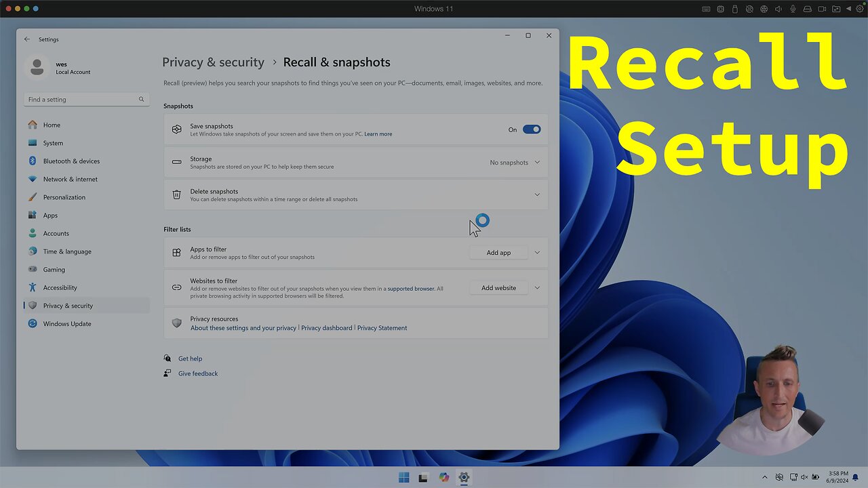The width and height of the screenshot is (868, 488).
Task: Click the Parallels network globe icon
Action: pyautogui.click(x=764, y=9)
